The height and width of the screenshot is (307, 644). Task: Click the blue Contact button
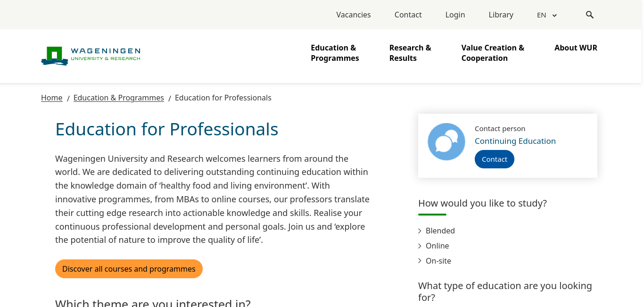(x=495, y=159)
